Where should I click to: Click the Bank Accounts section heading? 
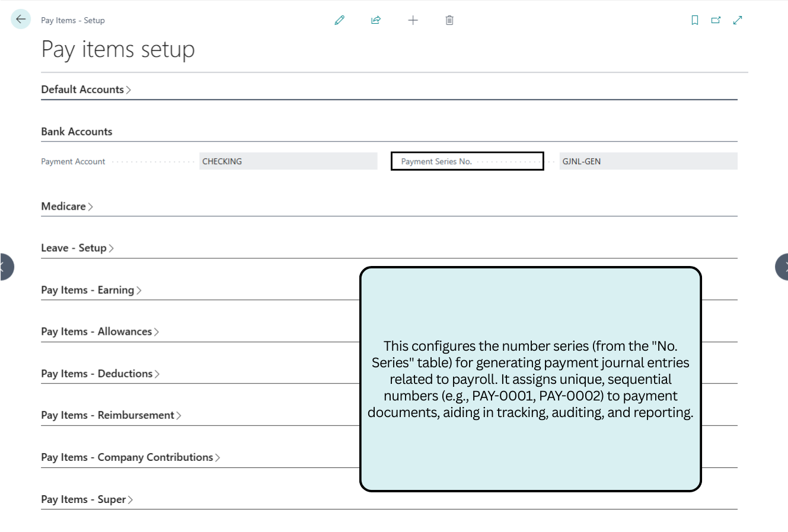pyautogui.click(x=76, y=132)
